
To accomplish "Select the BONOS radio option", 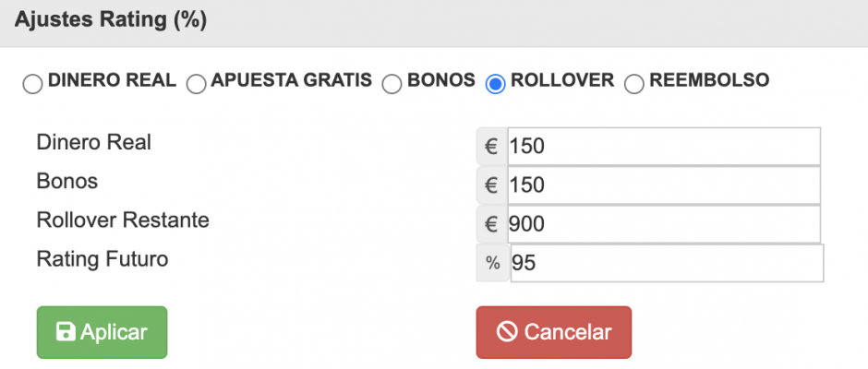I will click(x=392, y=84).
